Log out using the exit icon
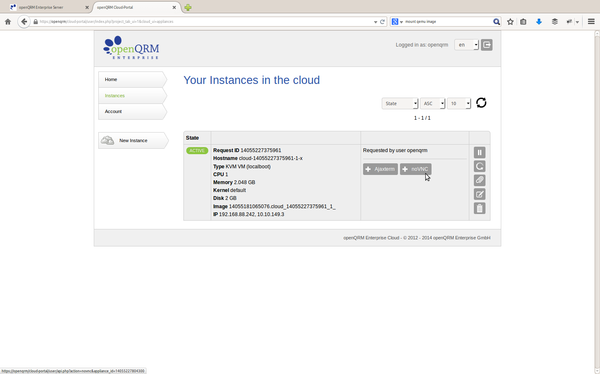The height and width of the screenshot is (374, 600). 486,45
